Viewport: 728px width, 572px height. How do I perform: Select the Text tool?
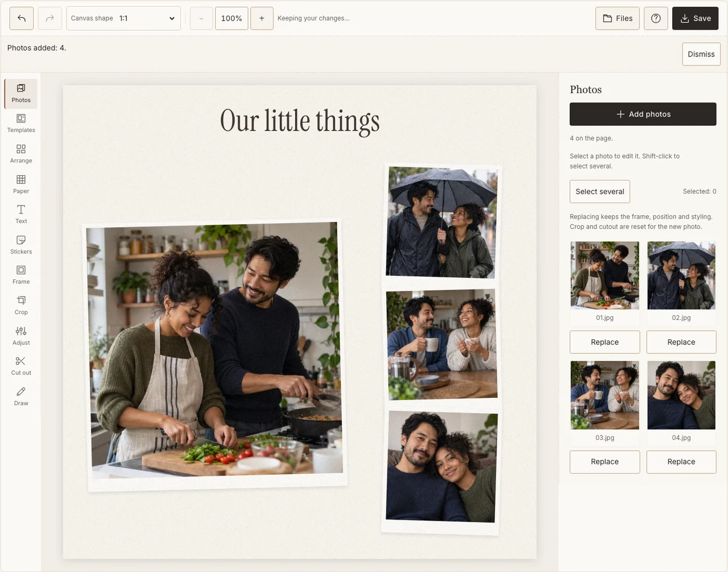click(x=21, y=215)
